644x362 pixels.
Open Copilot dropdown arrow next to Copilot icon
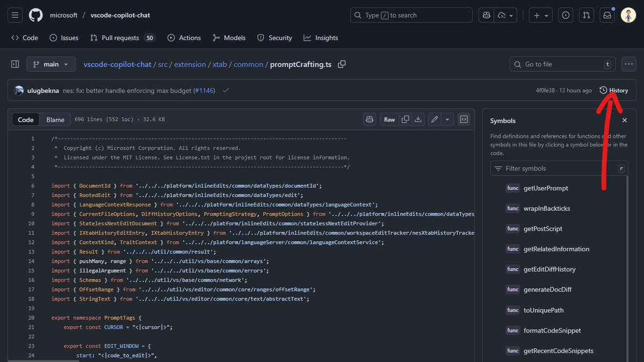506,15
